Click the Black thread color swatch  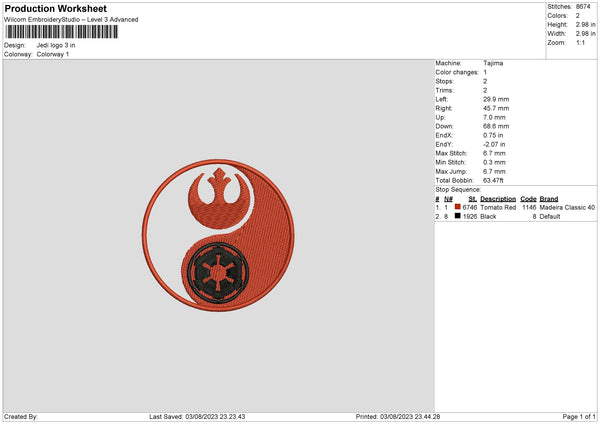tap(457, 216)
